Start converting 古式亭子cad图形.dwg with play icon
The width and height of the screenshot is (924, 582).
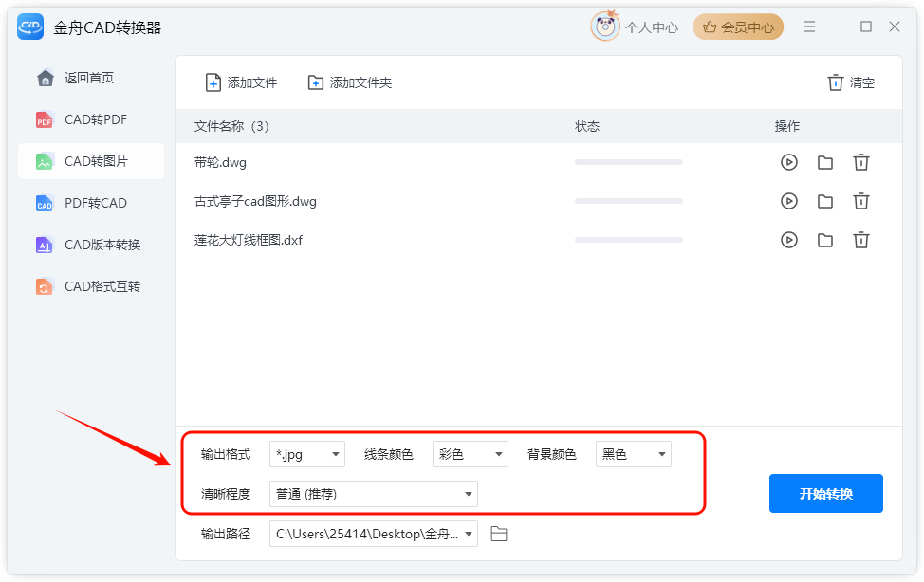[x=789, y=201]
